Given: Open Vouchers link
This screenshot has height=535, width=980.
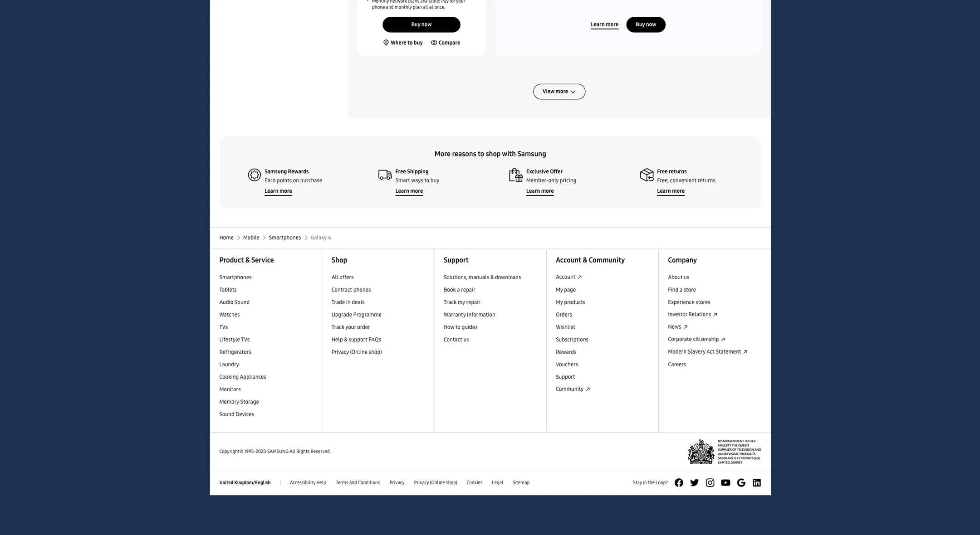Looking at the screenshot, I should click(x=567, y=365).
